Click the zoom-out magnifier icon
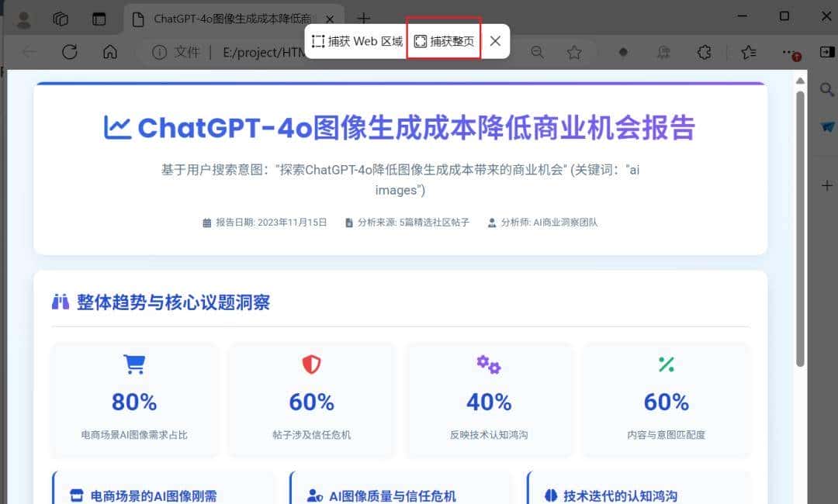Screen dimensions: 838x504 tap(537, 52)
